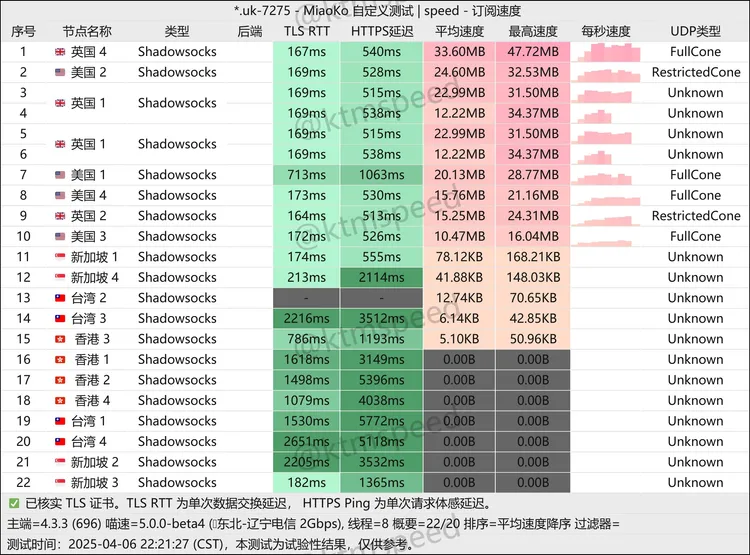750x555 pixels.
Task: Click the 类型 column header
Action: (177, 32)
